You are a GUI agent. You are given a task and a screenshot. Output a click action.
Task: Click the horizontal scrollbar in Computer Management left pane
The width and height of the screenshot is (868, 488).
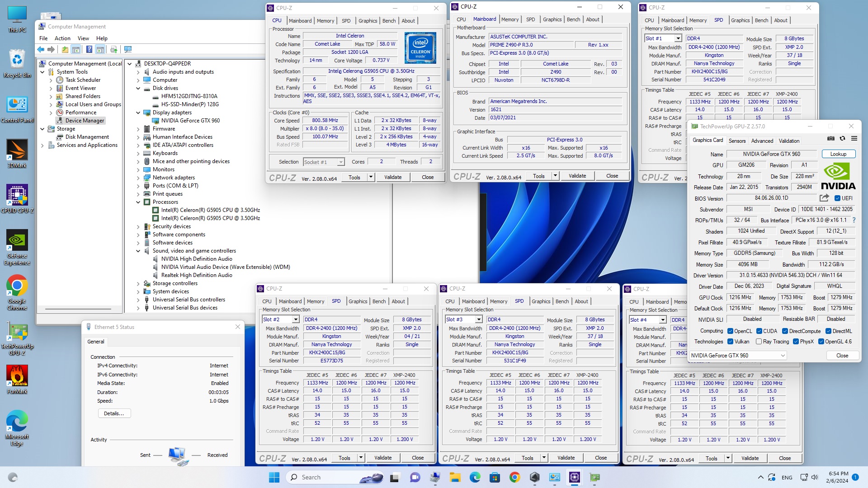pyautogui.click(x=78, y=309)
